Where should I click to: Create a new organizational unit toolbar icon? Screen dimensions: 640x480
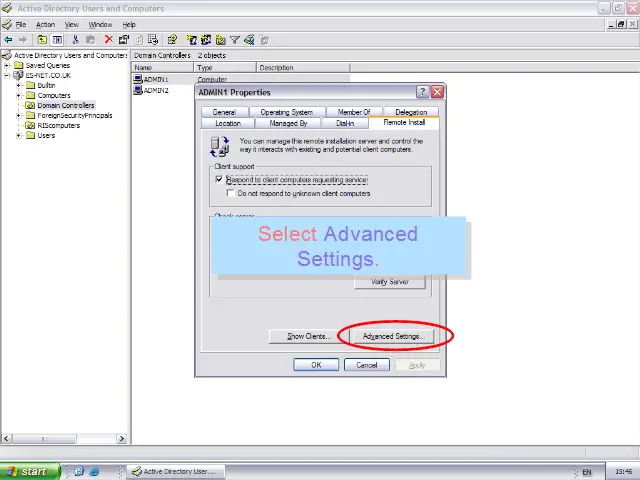pos(221,40)
